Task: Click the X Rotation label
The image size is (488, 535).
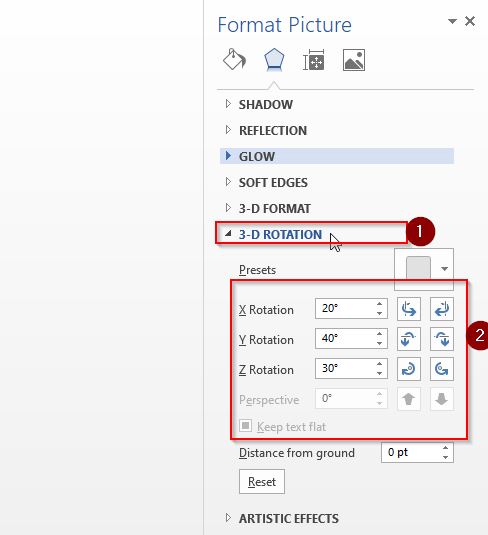Action: 266,310
